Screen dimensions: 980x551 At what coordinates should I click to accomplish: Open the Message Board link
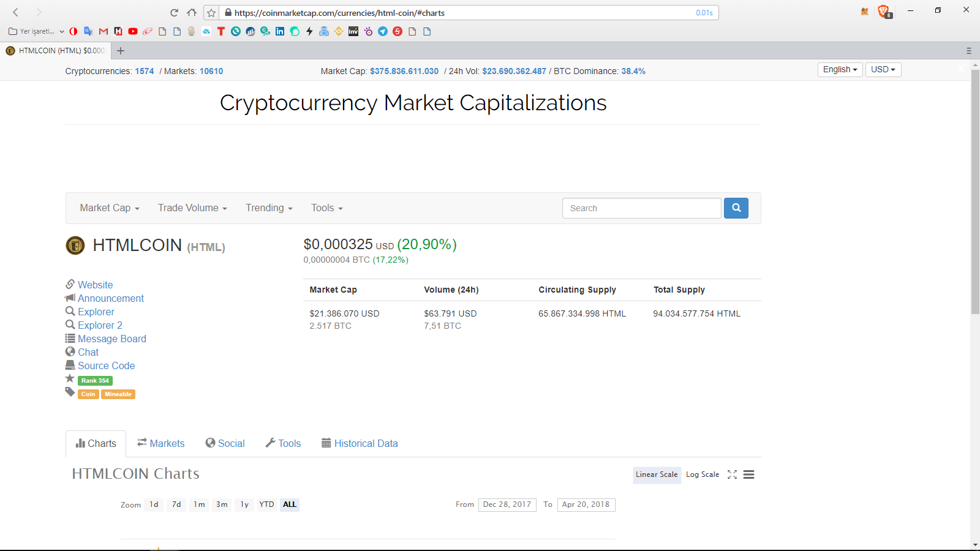click(111, 339)
